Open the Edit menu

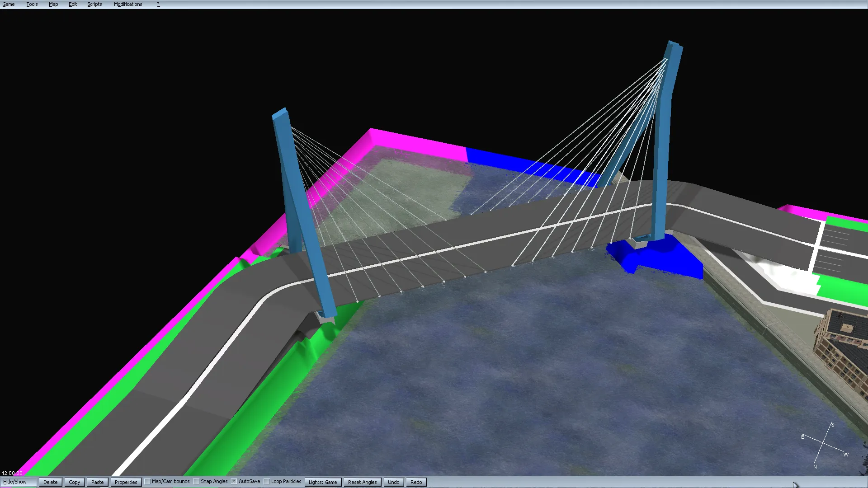coord(73,4)
